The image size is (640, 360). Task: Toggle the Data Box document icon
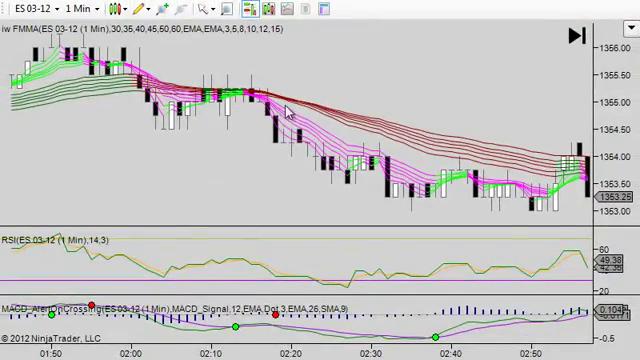305,9
